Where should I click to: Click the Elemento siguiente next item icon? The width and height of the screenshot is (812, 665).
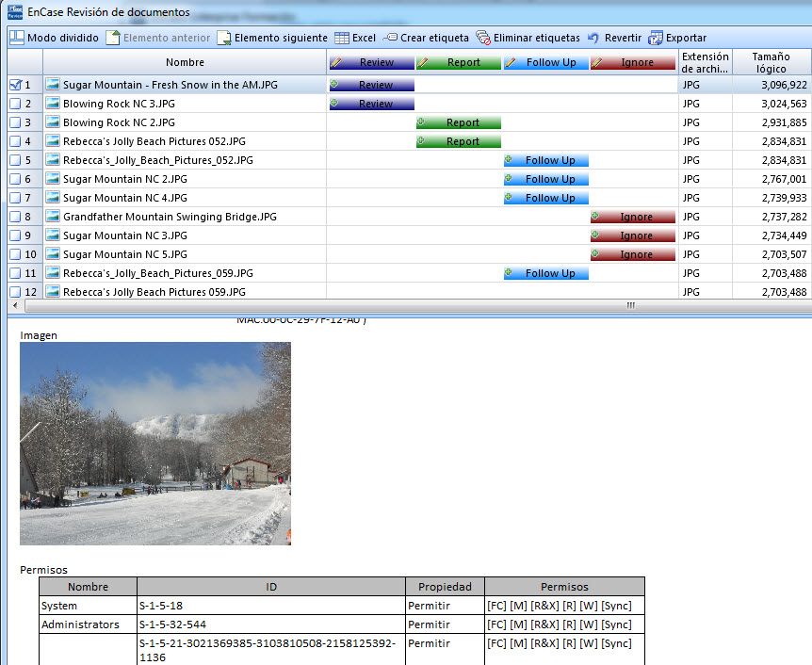(223, 38)
